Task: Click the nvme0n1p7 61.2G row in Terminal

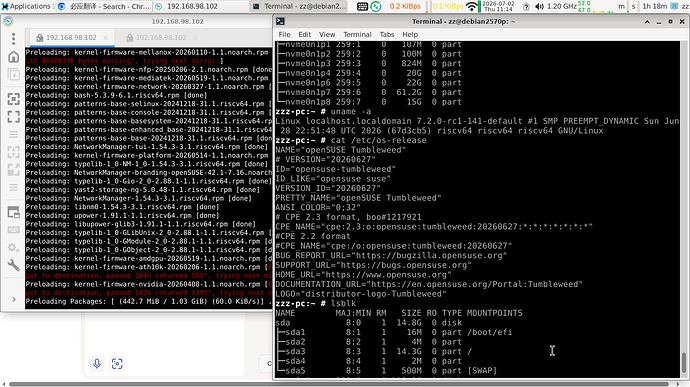Action: click(x=369, y=92)
